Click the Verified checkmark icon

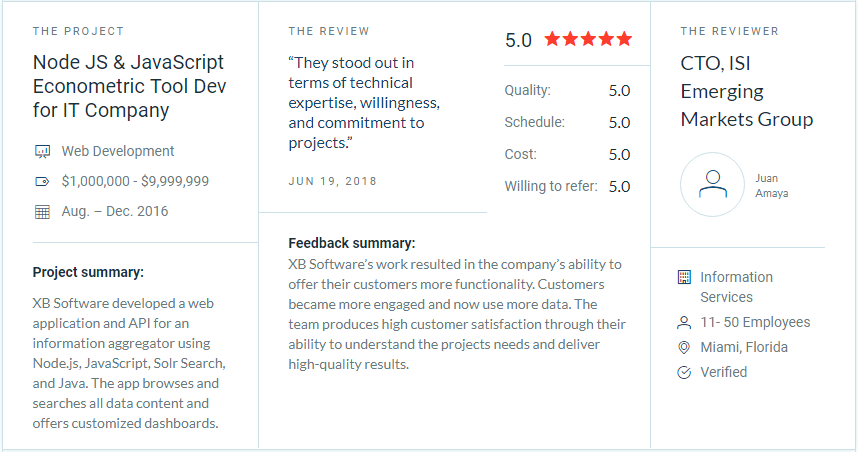684,373
